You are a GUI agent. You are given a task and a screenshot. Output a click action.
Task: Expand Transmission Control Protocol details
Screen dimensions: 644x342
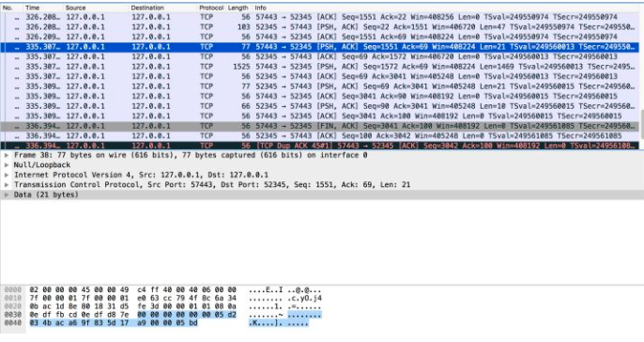coord(7,185)
